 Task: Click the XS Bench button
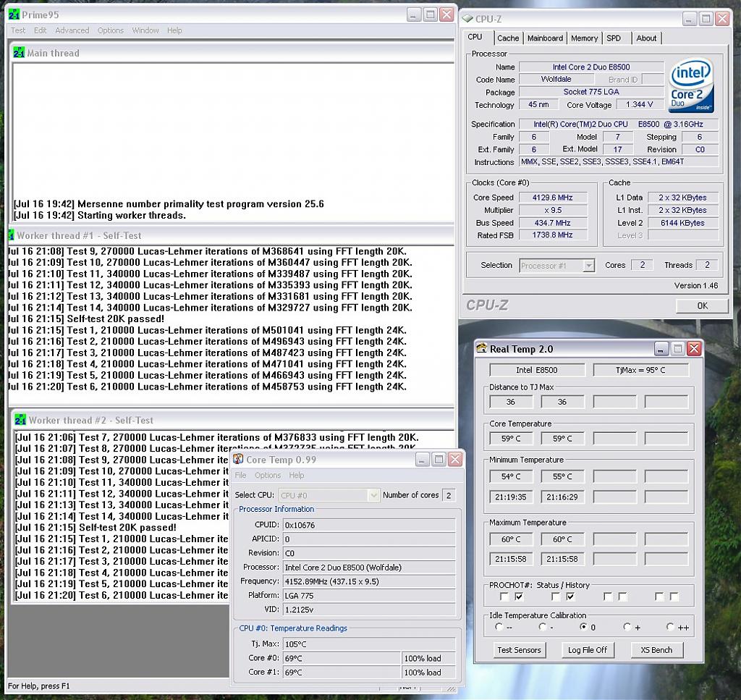point(656,650)
